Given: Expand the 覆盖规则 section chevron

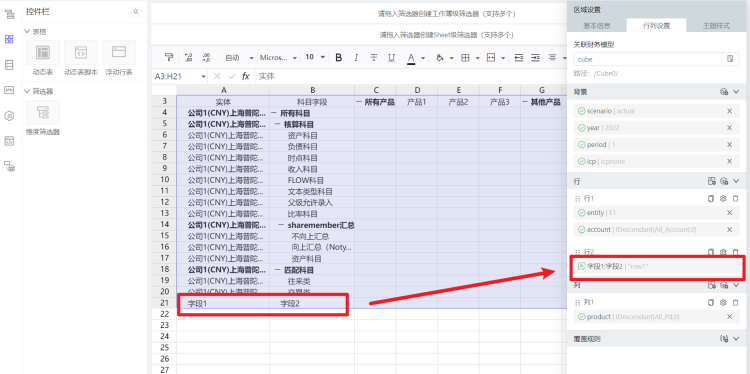Looking at the screenshot, I should 737,339.
